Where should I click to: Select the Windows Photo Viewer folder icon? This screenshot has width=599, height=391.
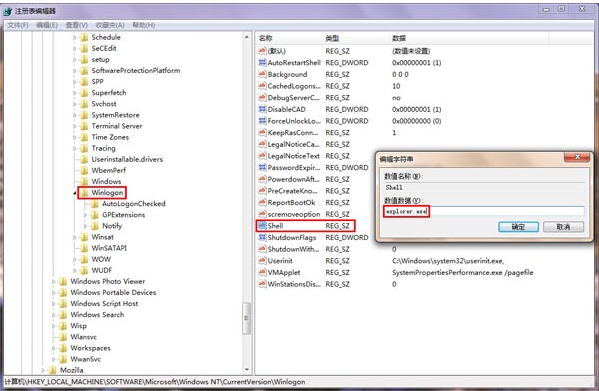[63, 281]
